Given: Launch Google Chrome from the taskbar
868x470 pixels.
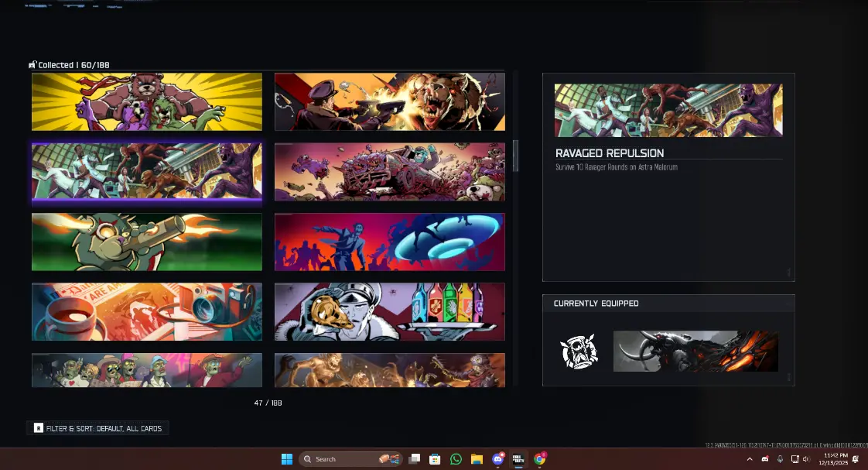Looking at the screenshot, I should click(539, 459).
